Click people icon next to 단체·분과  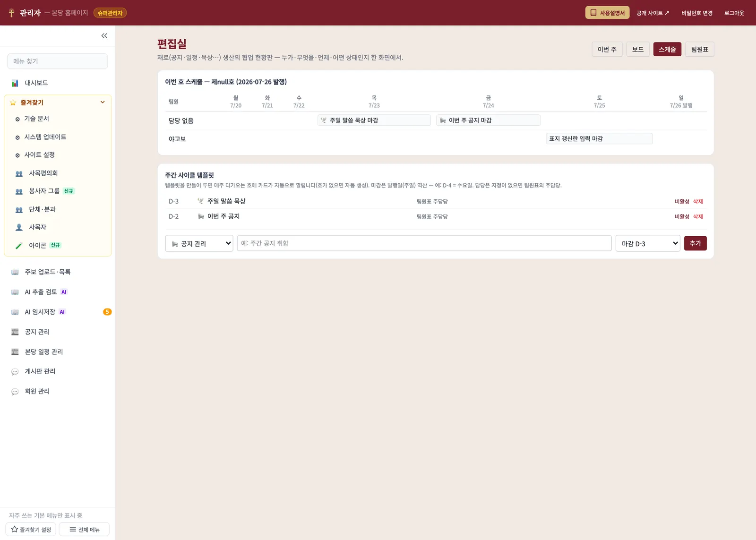(x=19, y=209)
